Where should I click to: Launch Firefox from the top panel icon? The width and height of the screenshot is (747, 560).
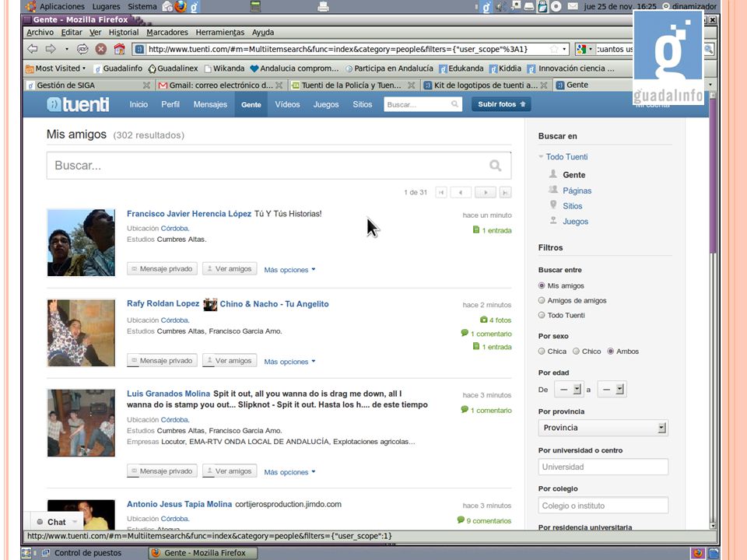(181, 6)
